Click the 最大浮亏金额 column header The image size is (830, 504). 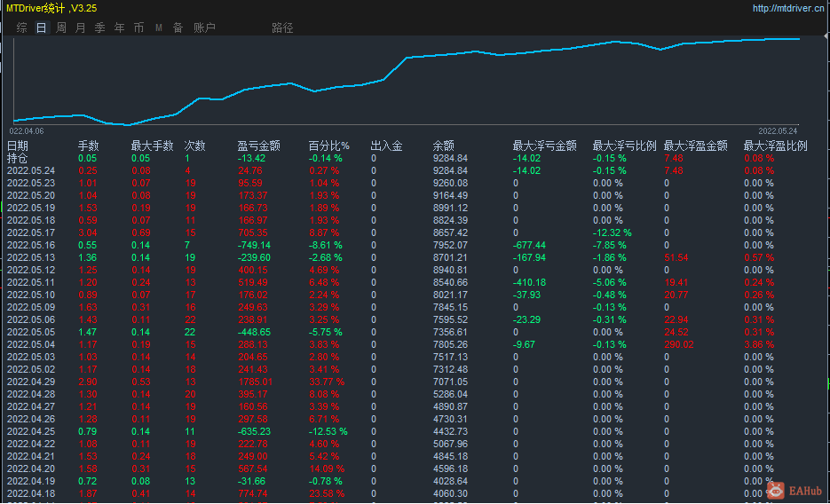(545, 146)
